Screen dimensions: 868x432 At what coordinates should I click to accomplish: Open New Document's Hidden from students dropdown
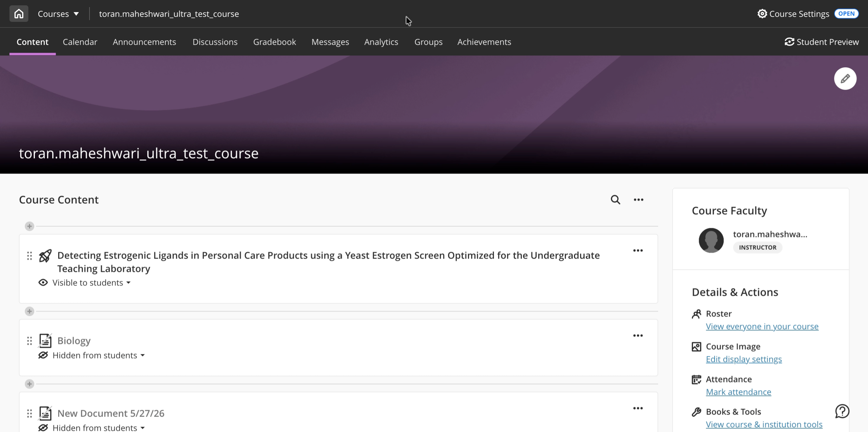pos(99,427)
